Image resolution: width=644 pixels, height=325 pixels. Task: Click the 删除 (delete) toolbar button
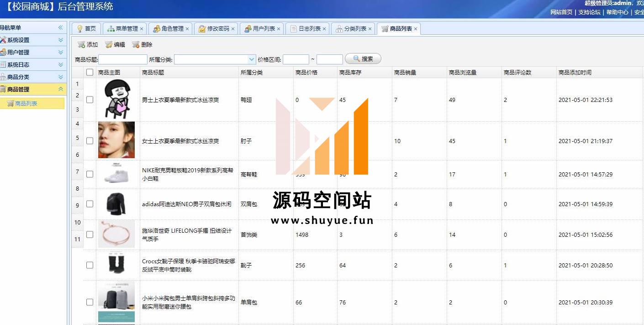point(143,45)
